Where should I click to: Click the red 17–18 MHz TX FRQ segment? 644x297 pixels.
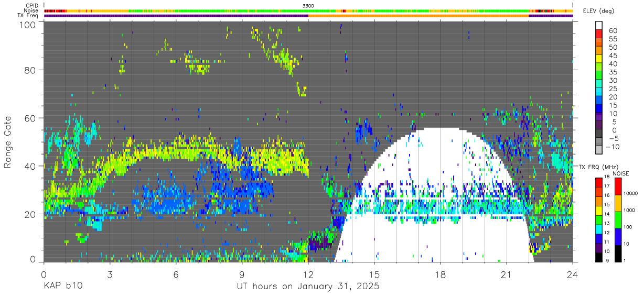coord(599,181)
